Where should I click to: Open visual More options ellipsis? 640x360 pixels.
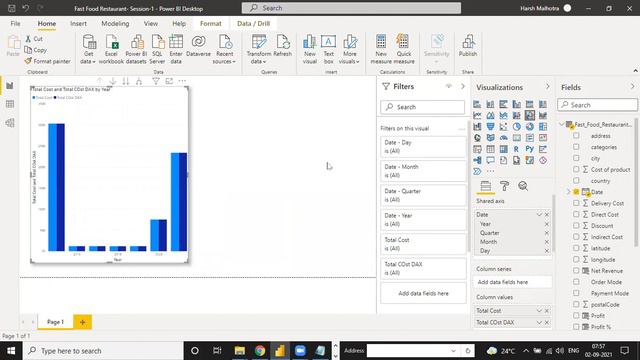pos(182,81)
